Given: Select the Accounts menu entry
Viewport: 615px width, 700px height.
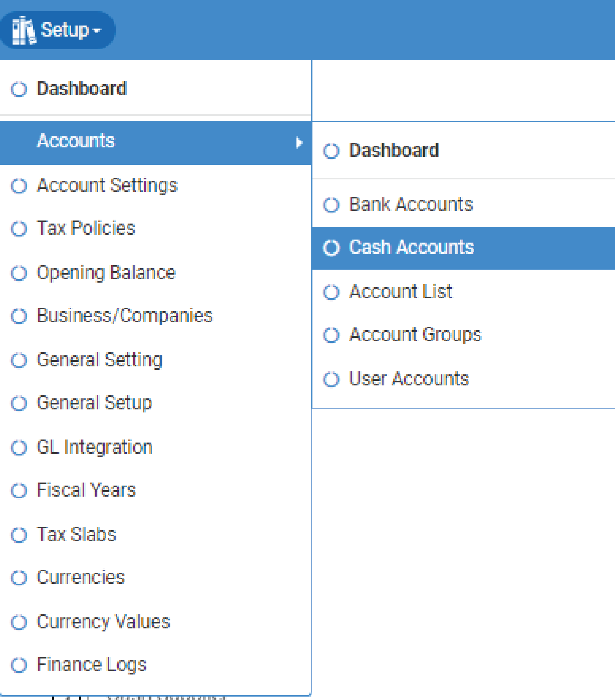Looking at the screenshot, I should (76, 141).
